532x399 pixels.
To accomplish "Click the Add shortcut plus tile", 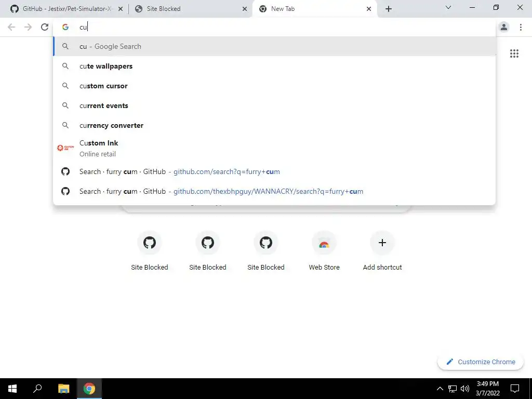I will click(x=382, y=251).
